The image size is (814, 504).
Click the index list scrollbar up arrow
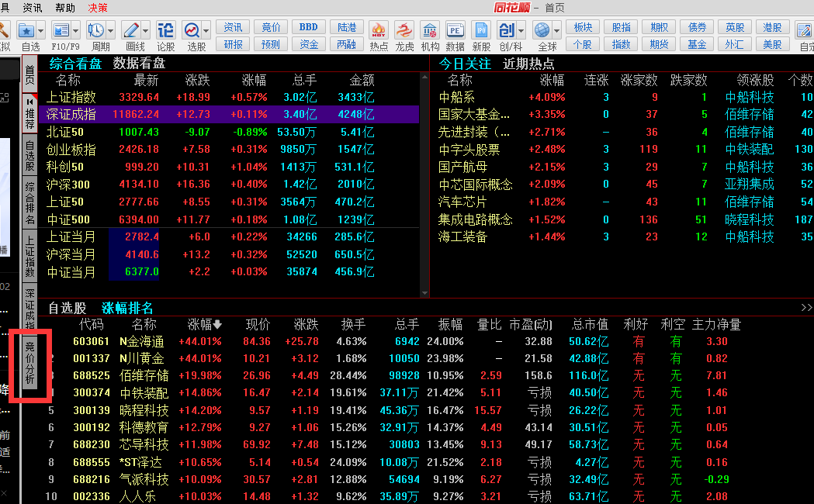pyautogui.click(x=424, y=77)
